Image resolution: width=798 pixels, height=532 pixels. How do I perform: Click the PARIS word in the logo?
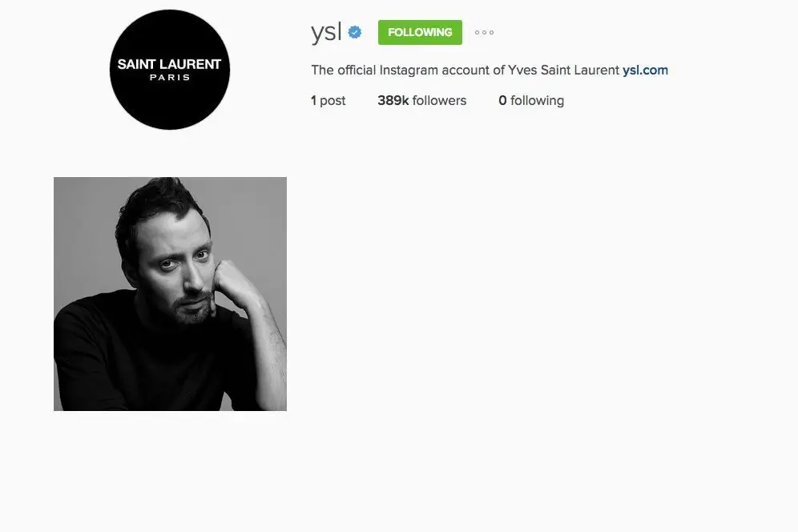coord(170,78)
